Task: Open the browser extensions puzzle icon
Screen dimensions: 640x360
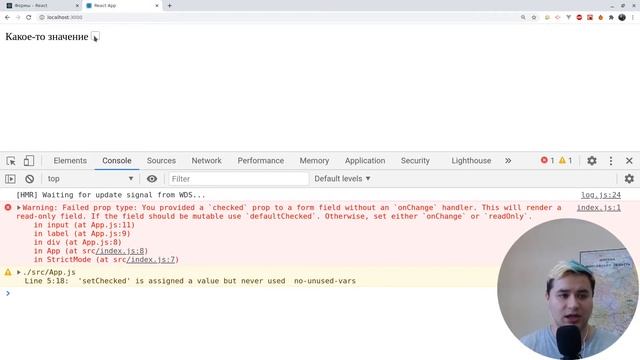Action: [611, 18]
